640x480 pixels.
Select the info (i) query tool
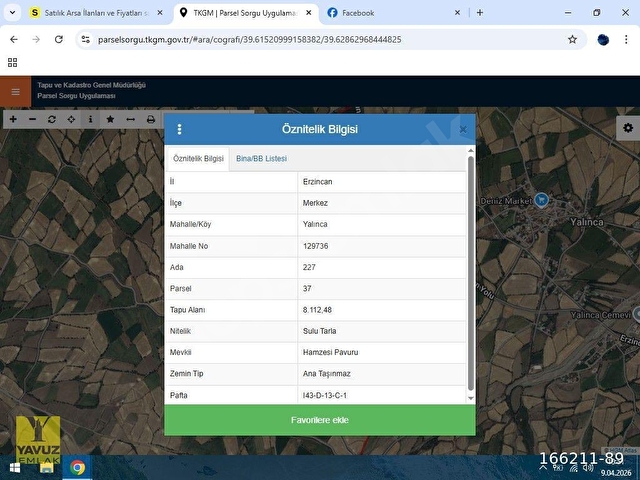[x=91, y=119]
